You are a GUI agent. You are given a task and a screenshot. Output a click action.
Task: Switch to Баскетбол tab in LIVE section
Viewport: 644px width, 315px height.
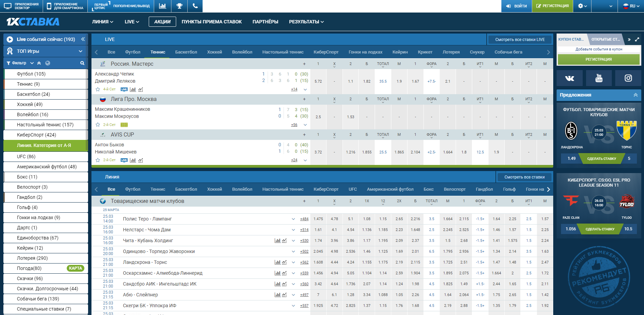pos(186,52)
